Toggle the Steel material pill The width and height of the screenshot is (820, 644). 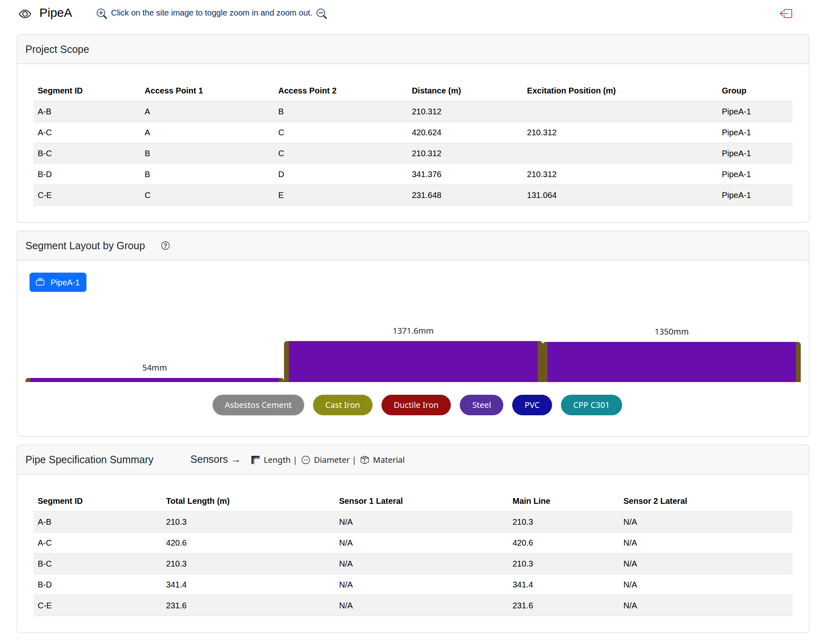coord(482,405)
